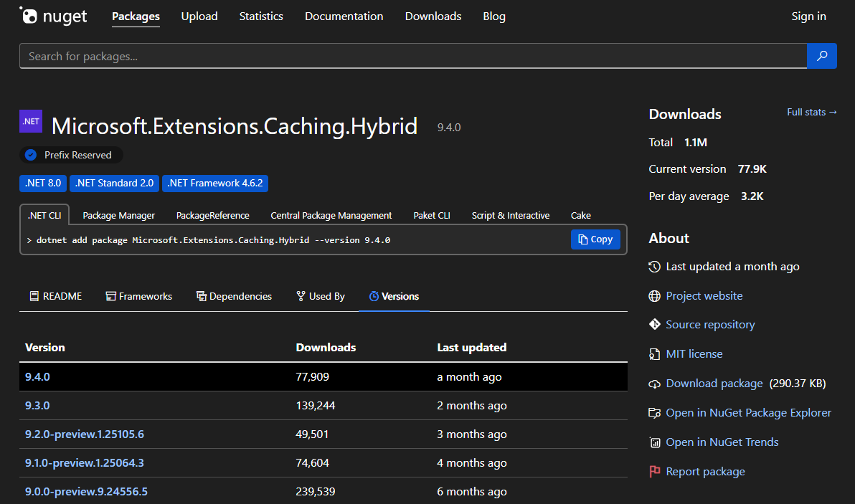The width and height of the screenshot is (855, 504).
Task: Click Open in NuGet Package Explorer
Action: 748,413
